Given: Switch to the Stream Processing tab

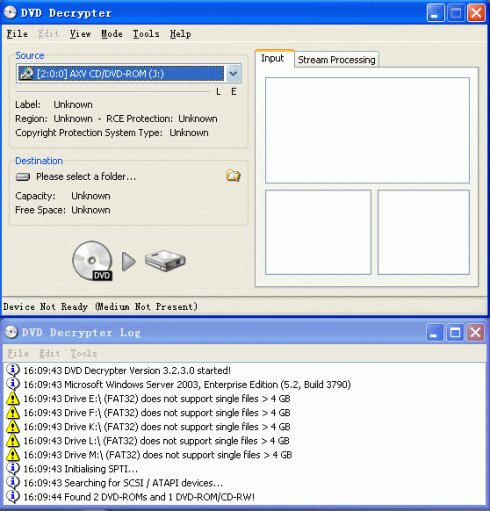Looking at the screenshot, I should 336,60.
